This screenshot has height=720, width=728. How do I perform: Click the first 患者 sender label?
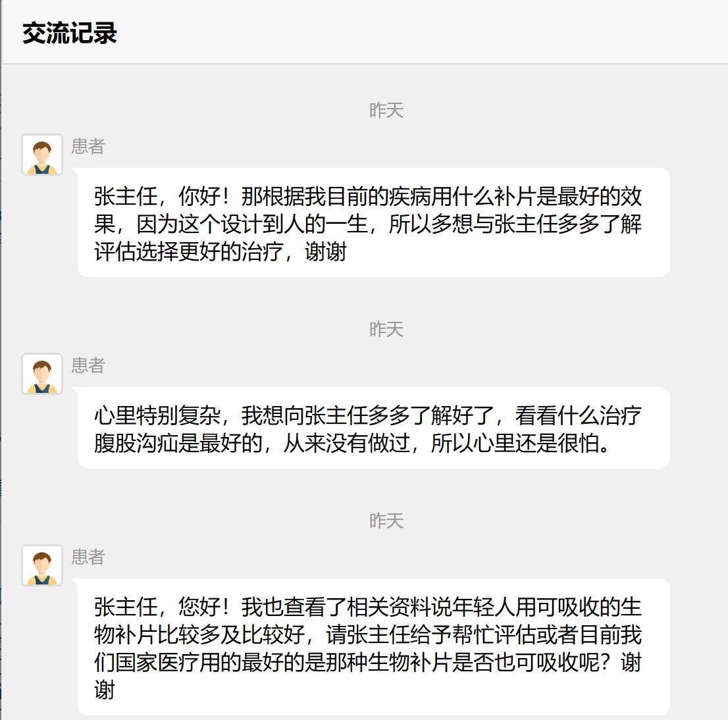click(x=88, y=146)
